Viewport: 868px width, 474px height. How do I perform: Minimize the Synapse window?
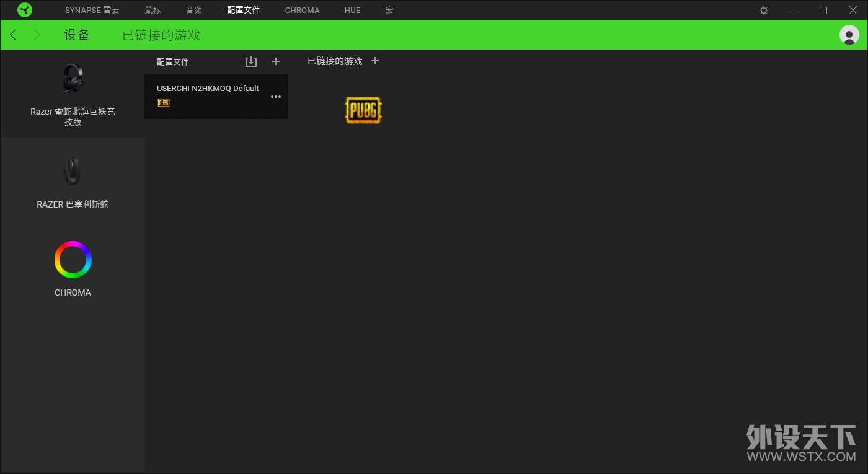pyautogui.click(x=793, y=11)
